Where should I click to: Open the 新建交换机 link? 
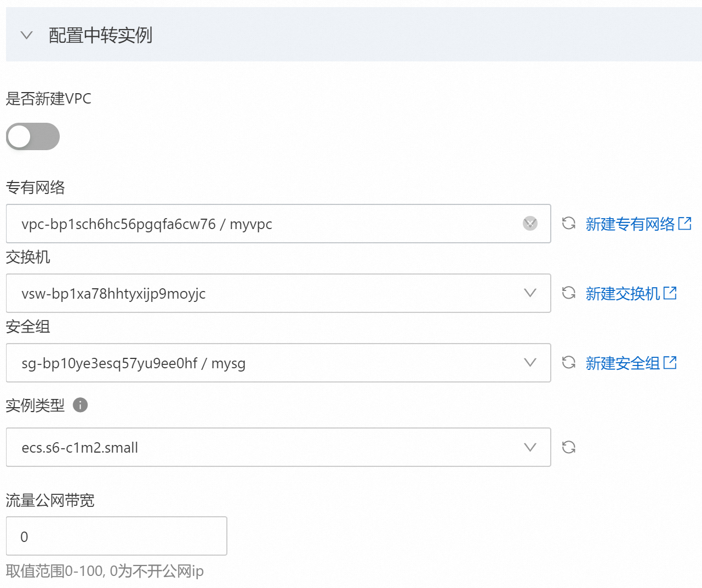pyautogui.click(x=623, y=293)
